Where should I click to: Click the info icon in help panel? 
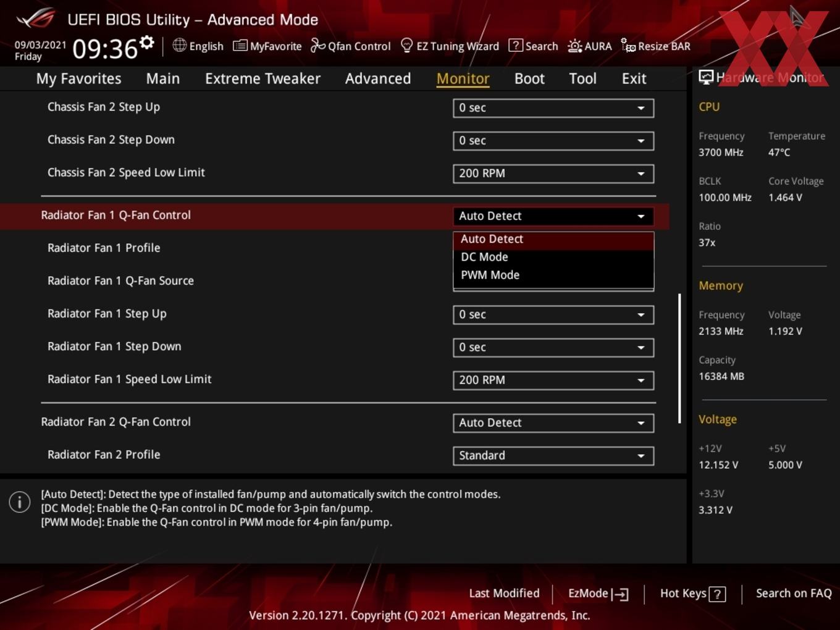[20, 502]
